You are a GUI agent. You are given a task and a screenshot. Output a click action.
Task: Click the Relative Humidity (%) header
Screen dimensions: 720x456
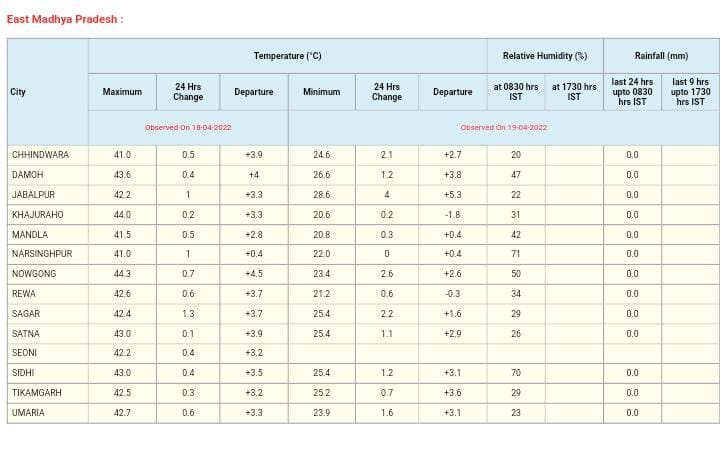coord(545,56)
